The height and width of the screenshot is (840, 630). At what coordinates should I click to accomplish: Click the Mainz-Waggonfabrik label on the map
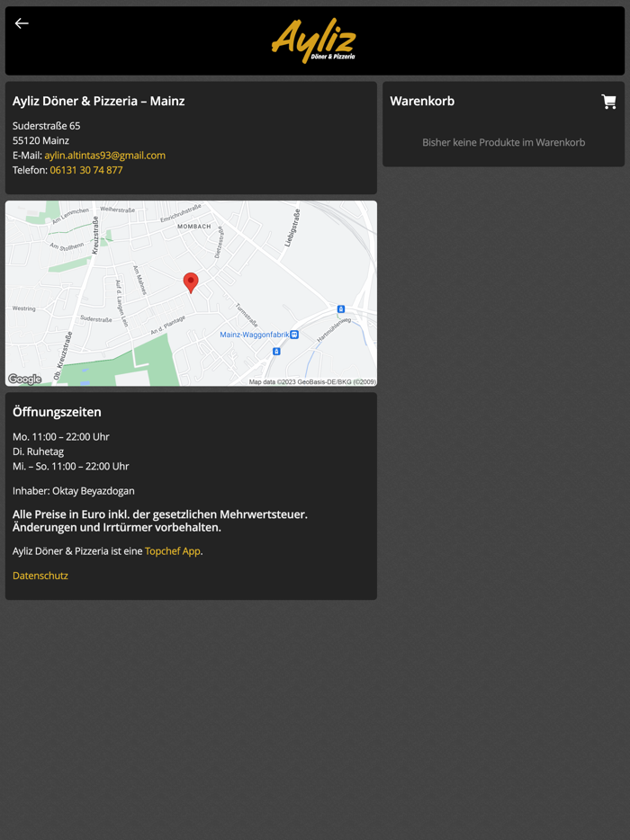[254, 335]
